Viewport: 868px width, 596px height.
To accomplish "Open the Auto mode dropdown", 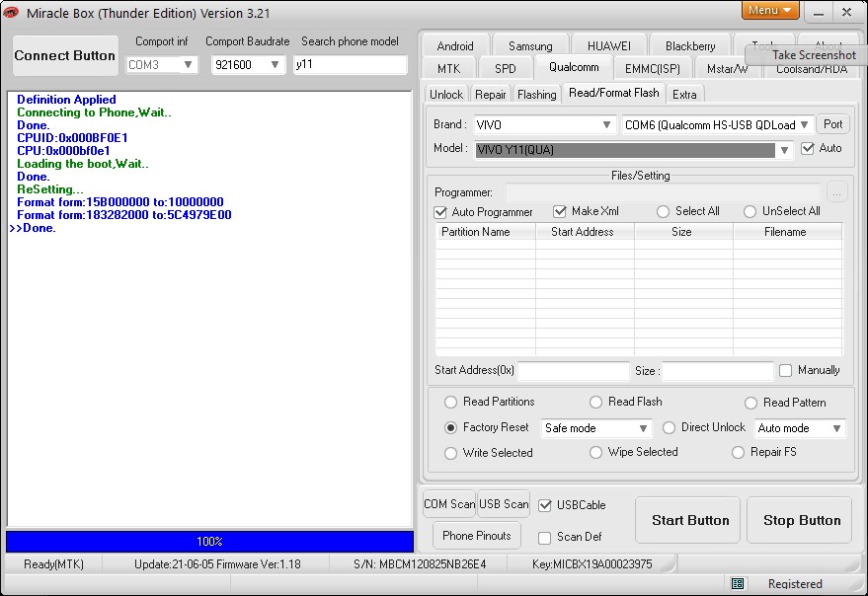I will 800,428.
